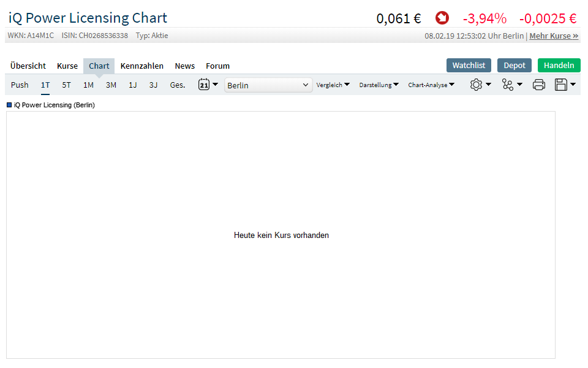Open the calendar date picker icon
This screenshot has width=588, height=368.
tap(205, 85)
